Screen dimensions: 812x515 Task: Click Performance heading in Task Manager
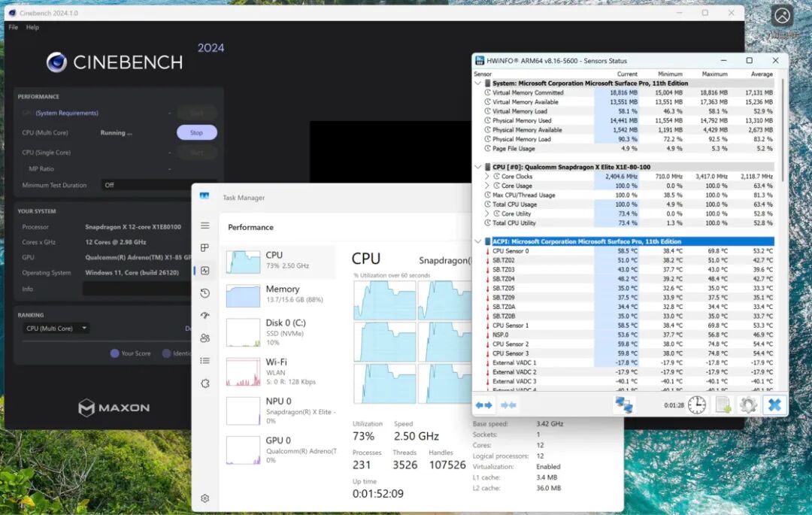(250, 227)
